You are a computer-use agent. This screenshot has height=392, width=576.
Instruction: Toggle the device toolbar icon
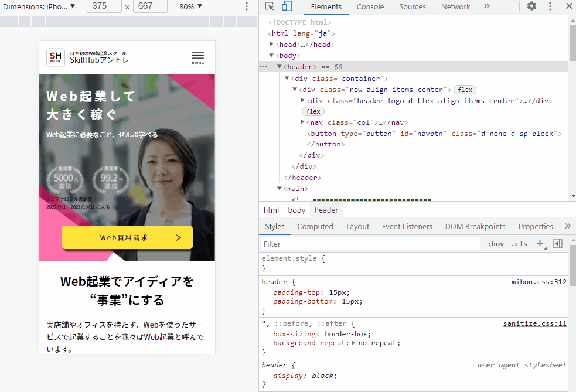tap(287, 6)
